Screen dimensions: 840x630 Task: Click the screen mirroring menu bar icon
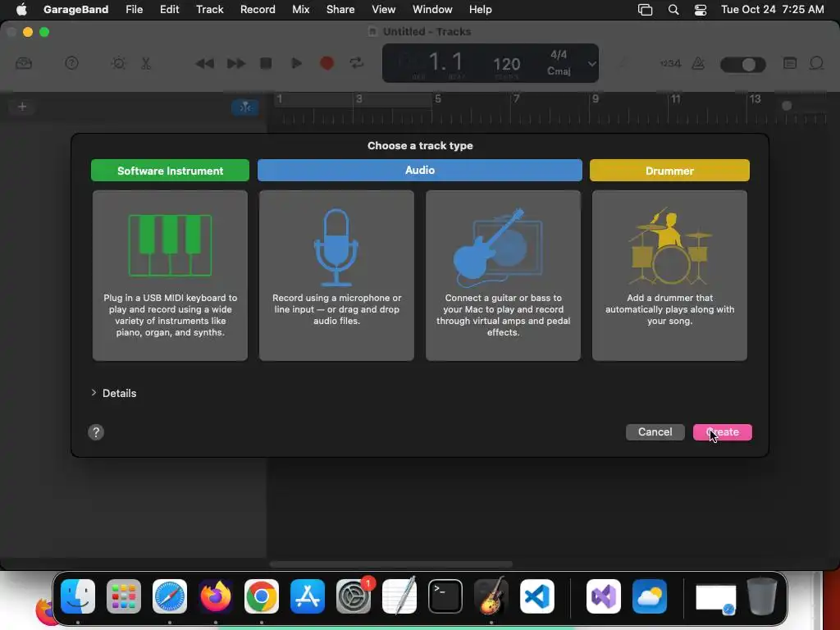645,10
